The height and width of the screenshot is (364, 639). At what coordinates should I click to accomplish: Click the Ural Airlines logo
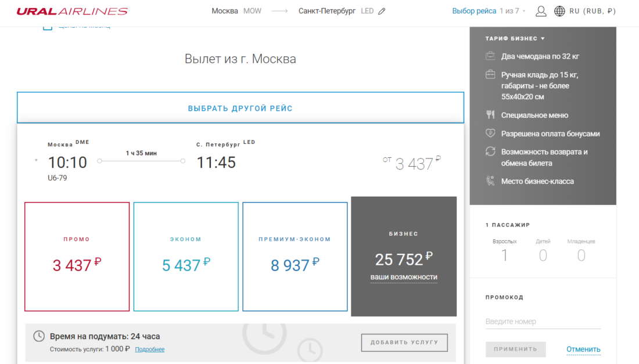[x=72, y=11]
